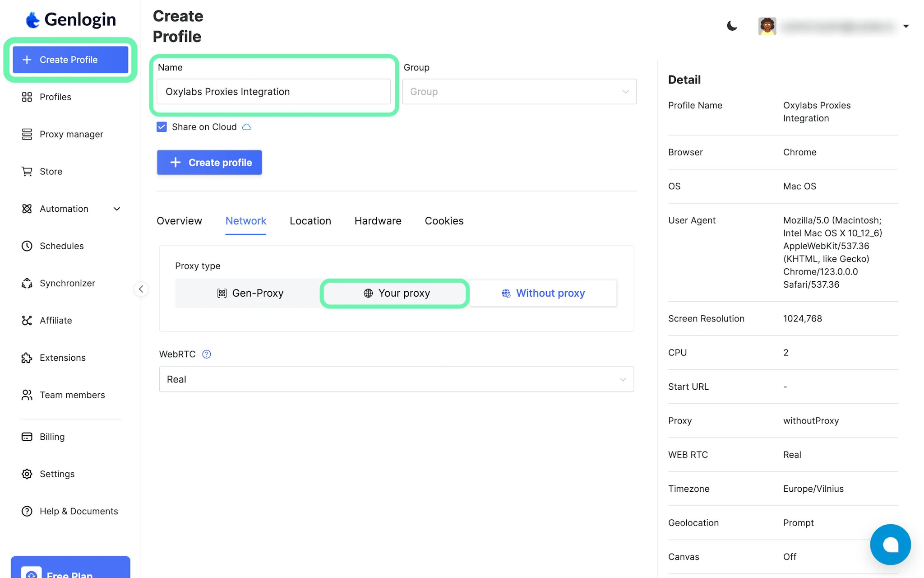Click the Automation atom icon
The image size is (924, 578).
(x=27, y=209)
